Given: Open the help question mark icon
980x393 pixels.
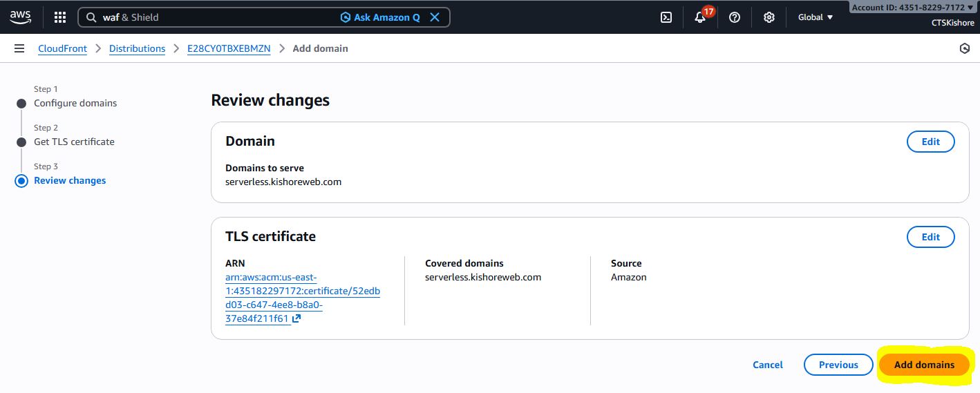Looking at the screenshot, I should (735, 17).
